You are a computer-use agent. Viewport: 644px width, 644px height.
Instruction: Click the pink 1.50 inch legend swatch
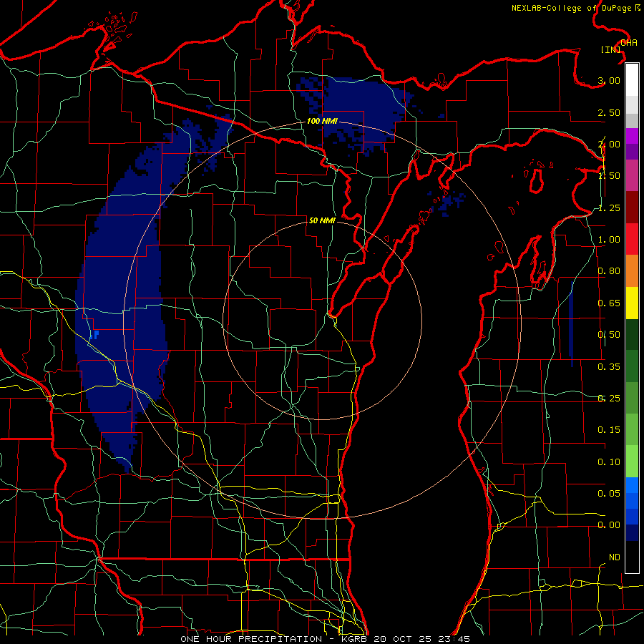click(632, 175)
